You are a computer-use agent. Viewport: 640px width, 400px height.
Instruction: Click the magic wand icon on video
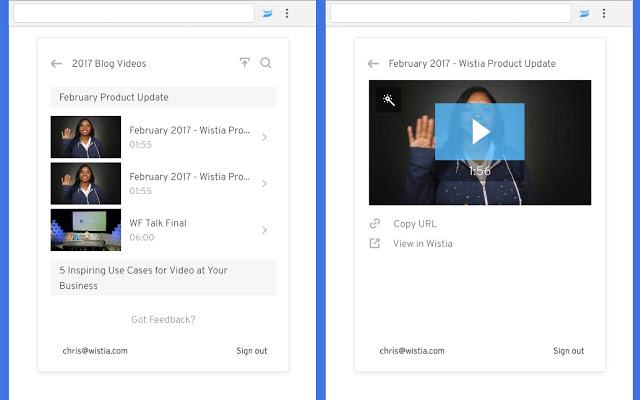click(387, 100)
